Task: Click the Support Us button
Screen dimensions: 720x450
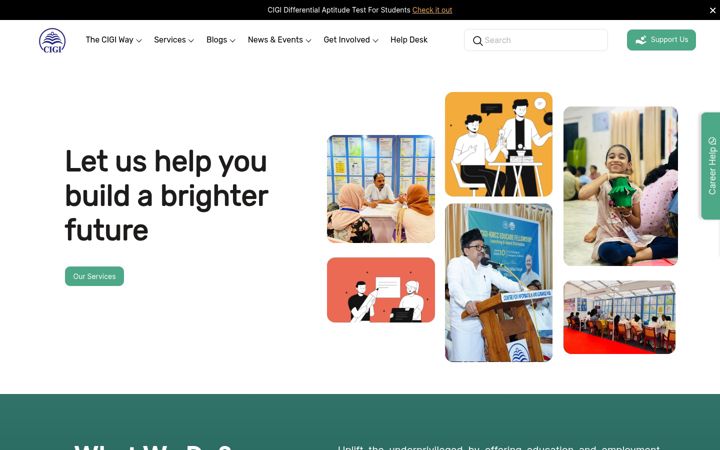Action: tap(661, 40)
